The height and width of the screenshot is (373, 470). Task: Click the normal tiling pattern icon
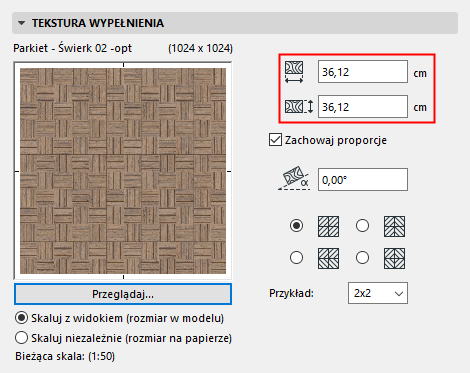[328, 226]
